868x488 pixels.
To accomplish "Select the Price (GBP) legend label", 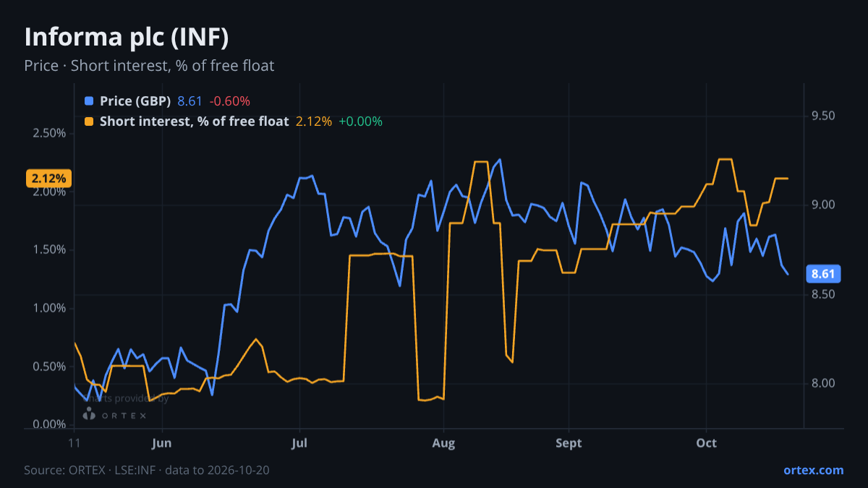I will (135, 101).
